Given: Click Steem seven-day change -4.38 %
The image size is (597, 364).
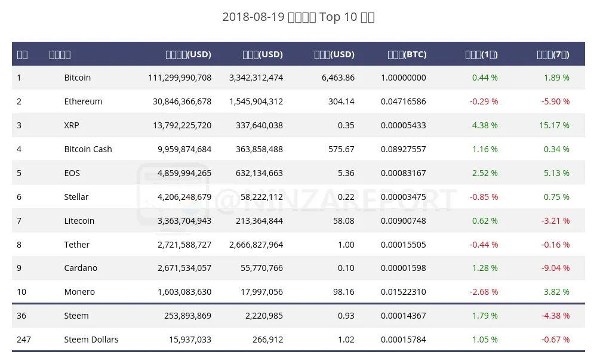Looking at the screenshot, I should coord(555,316).
